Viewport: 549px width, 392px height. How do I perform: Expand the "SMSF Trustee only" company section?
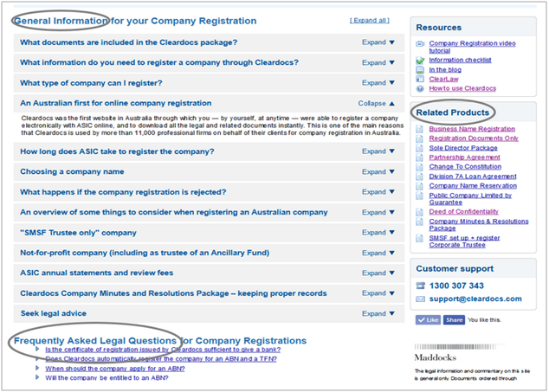[x=378, y=233]
